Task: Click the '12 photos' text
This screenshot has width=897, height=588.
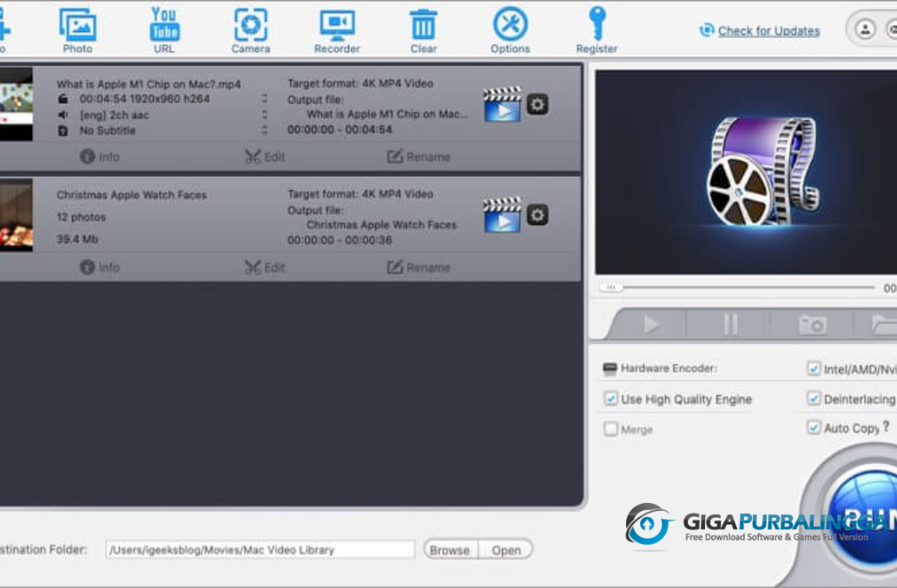Action: pyautogui.click(x=82, y=217)
